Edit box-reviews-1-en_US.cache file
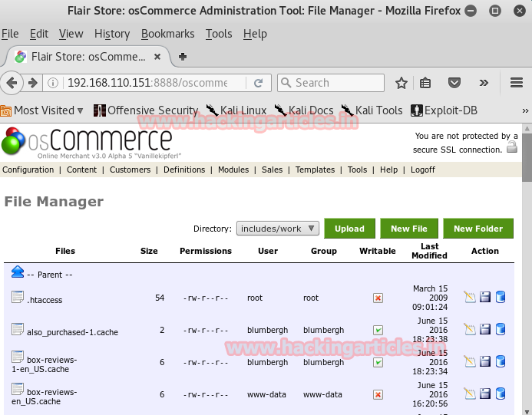Viewport: 532px width, 415px height. [x=470, y=361]
